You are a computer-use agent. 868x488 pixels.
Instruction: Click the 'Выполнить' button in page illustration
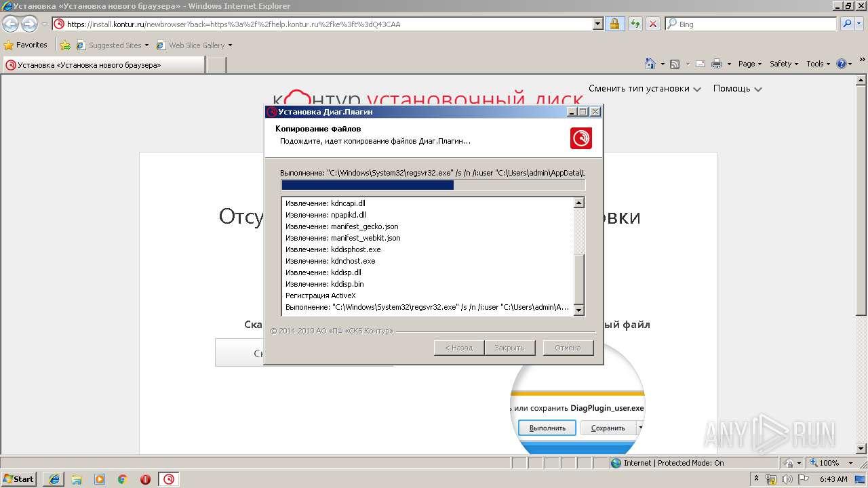pyautogui.click(x=547, y=428)
